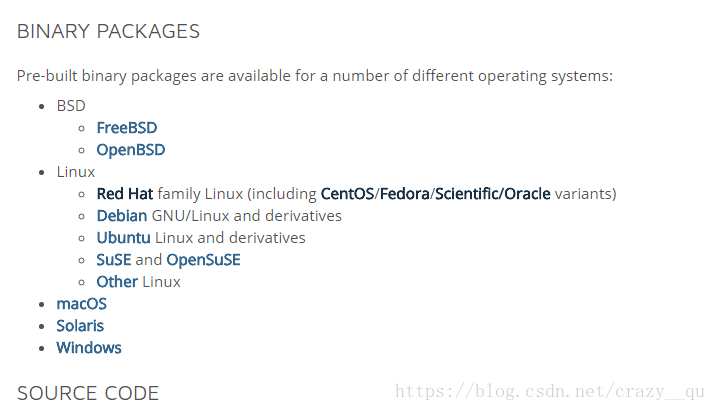The height and width of the screenshot is (411, 716).
Task: Open the FreeBSD packages link
Action: click(x=126, y=128)
